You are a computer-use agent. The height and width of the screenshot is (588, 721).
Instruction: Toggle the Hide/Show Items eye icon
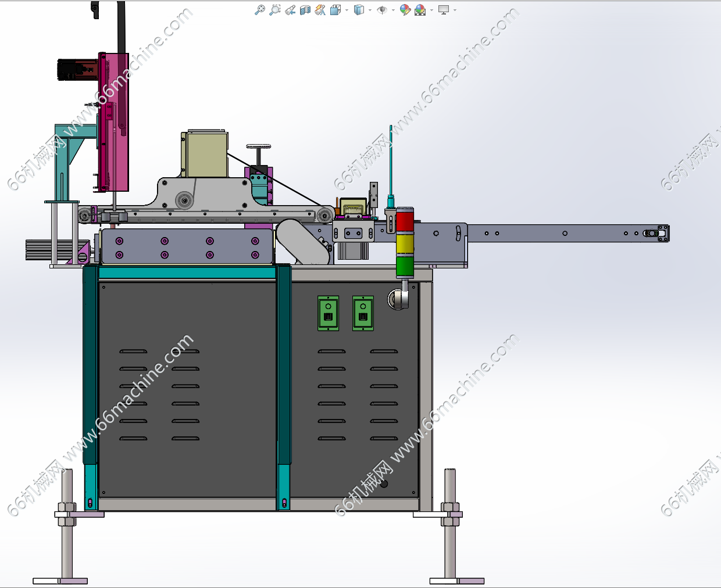coord(382,10)
